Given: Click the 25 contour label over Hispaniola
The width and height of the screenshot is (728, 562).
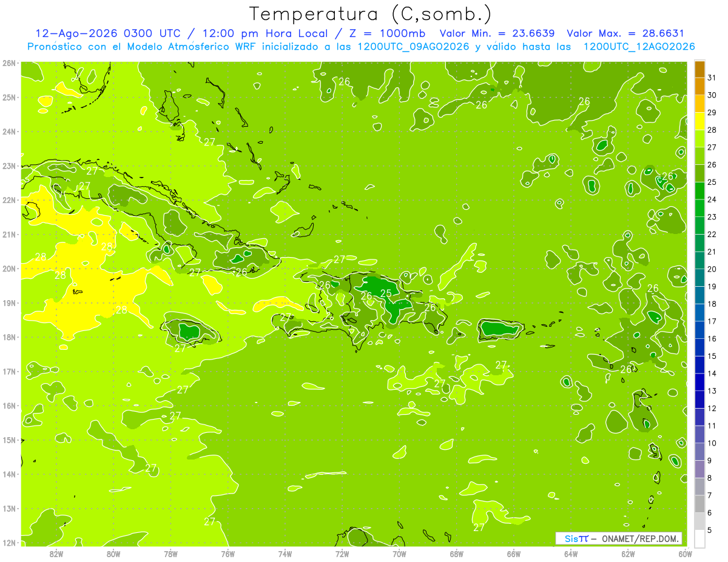Looking at the screenshot, I should coord(386,293).
